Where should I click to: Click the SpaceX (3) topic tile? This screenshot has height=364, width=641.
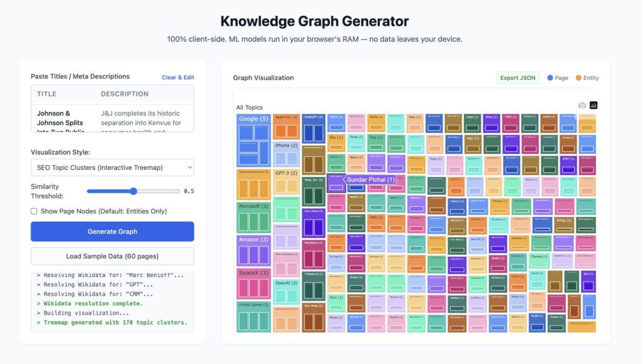pos(254,273)
